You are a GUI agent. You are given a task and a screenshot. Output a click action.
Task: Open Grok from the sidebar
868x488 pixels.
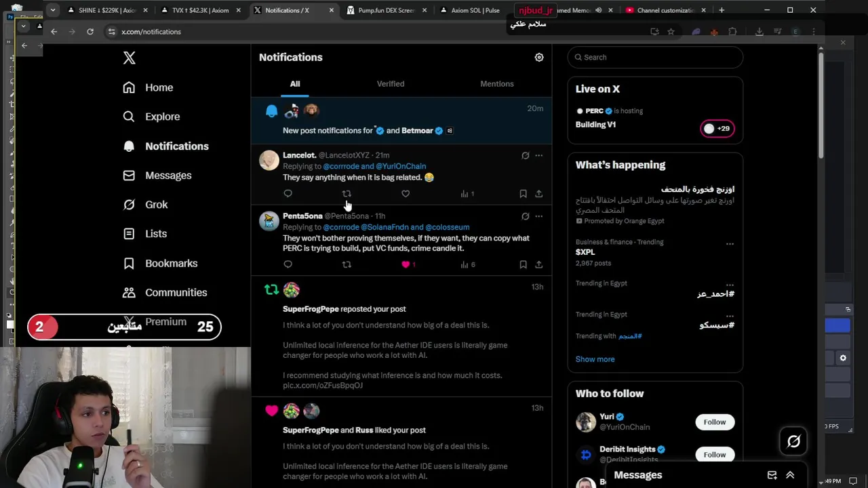point(145,205)
